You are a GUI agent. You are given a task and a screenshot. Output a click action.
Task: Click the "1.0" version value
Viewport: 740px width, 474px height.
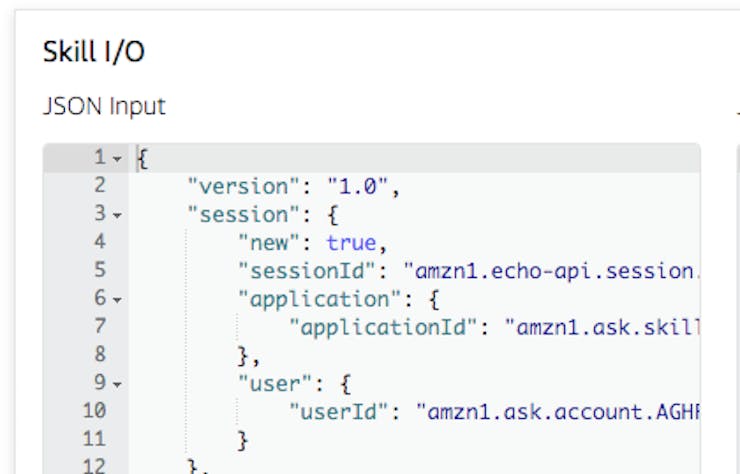357,186
